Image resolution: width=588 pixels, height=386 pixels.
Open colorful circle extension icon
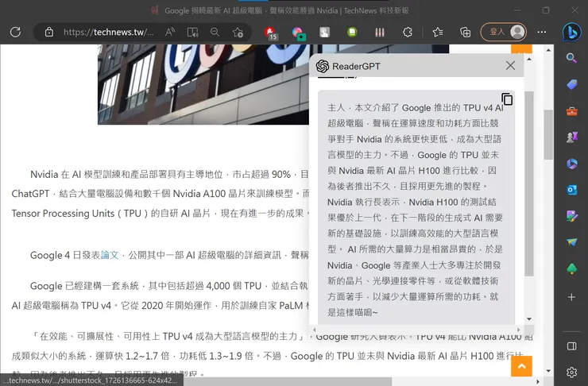299,33
